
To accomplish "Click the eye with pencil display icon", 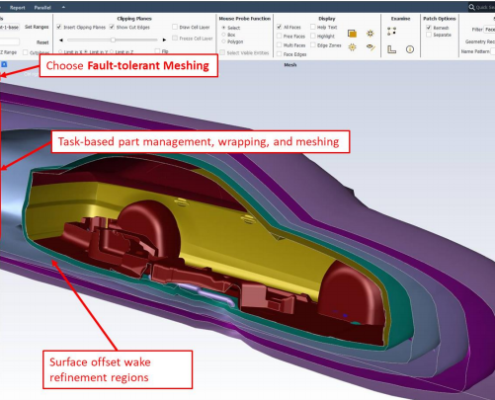I will coord(370,47).
